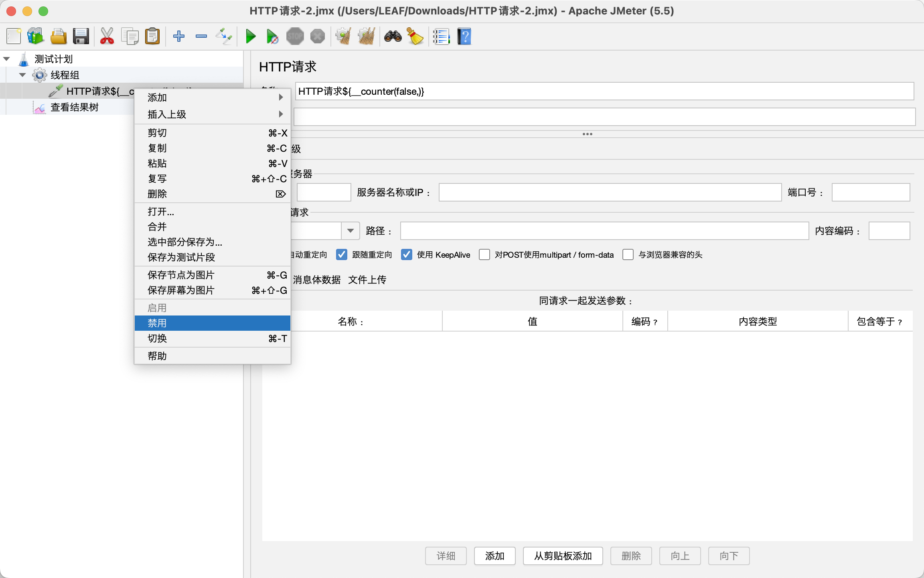Image resolution: width=924 pixels, height=578 pixels.
Task: Switch to the 消息体数据 tab
Action: (x=316, y=280)
